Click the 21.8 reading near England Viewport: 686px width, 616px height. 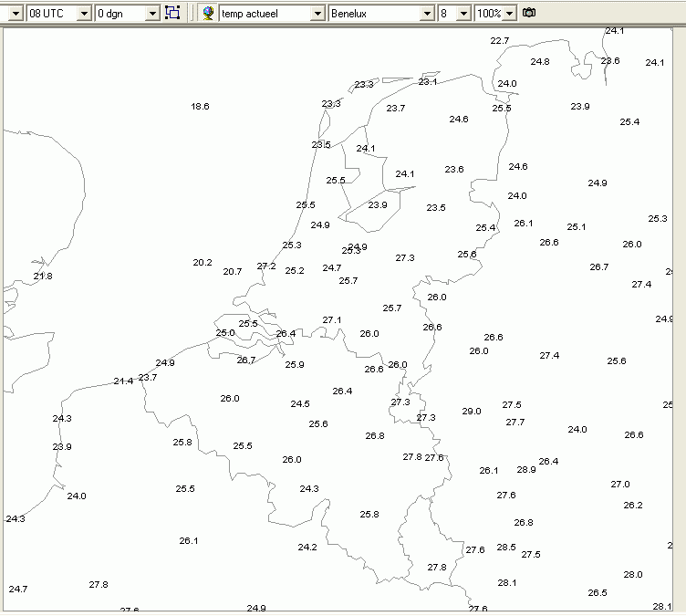43,277
